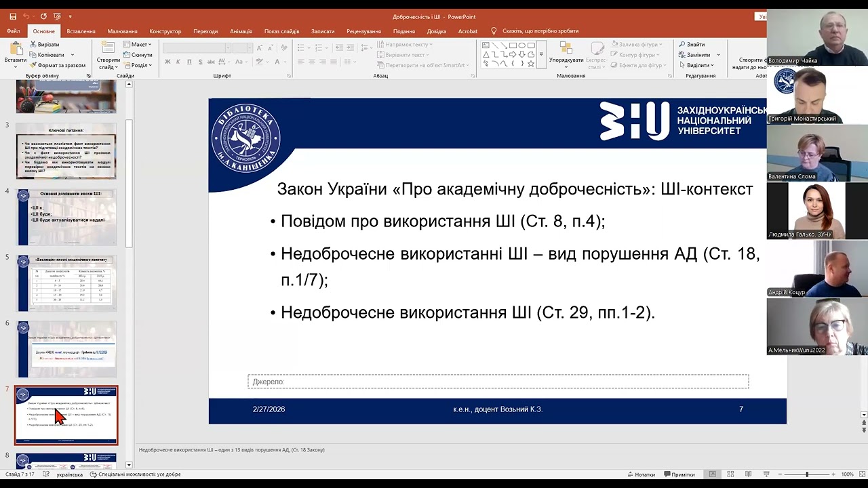The height and width of the screenshot is (488, 868).
Task: Click Вирізати cut button
Action: pos(45,45)
